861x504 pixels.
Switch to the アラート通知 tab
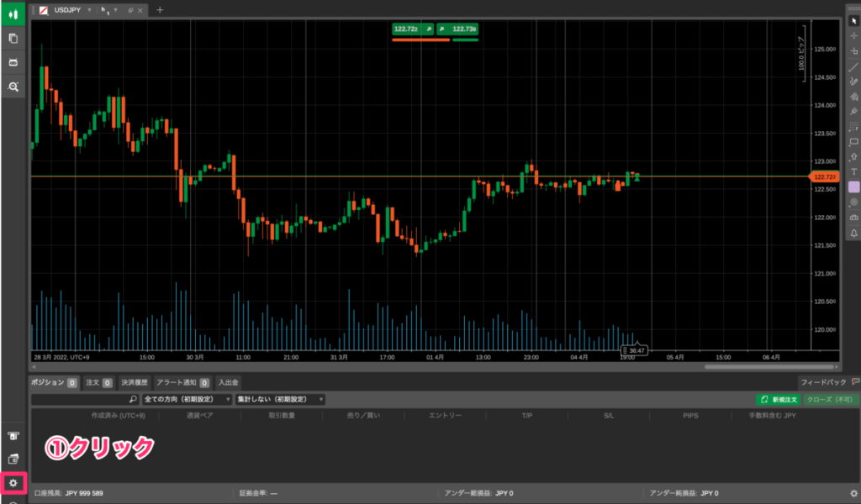182,382
